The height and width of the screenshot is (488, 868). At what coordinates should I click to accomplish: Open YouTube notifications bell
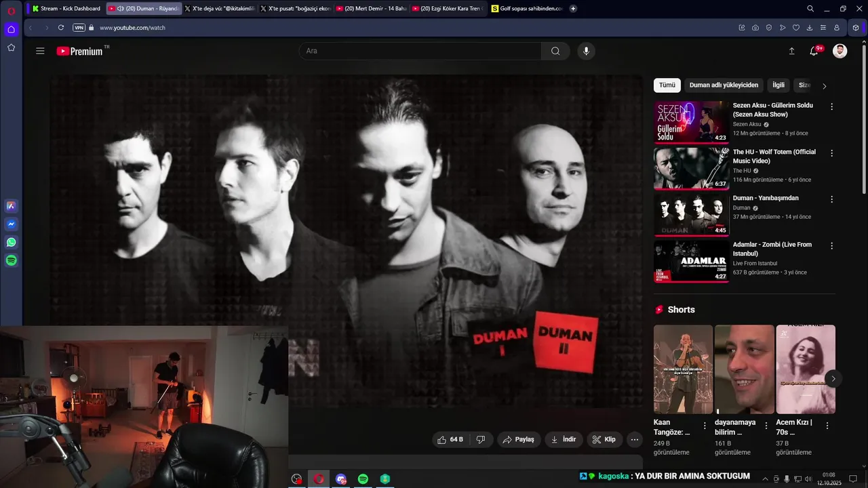pyautogui.click(x=814, y=51)
